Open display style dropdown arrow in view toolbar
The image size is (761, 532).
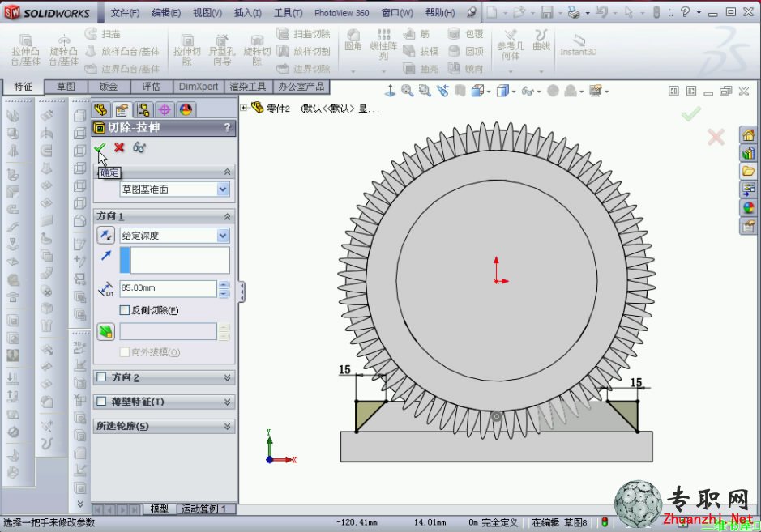(514, 92)
